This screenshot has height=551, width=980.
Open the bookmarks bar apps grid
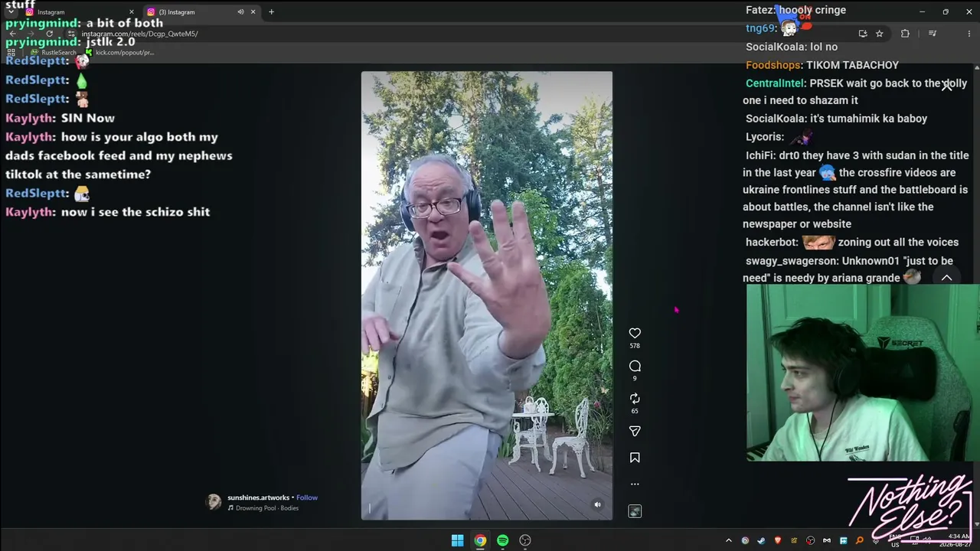(11, 53)
